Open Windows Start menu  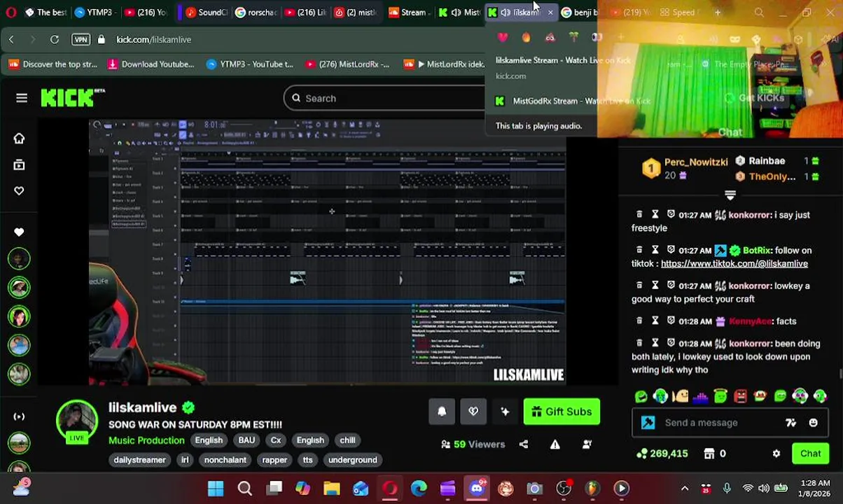pos(216,489)
